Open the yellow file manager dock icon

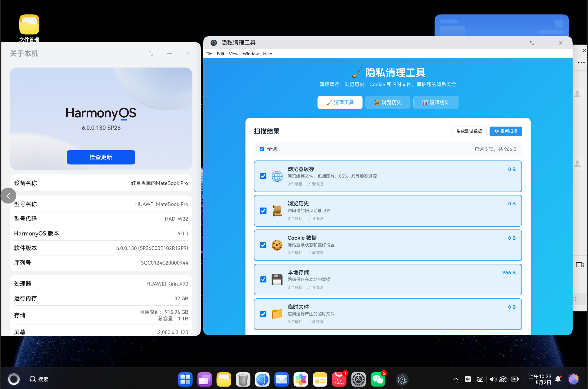[x=224, y=379]
